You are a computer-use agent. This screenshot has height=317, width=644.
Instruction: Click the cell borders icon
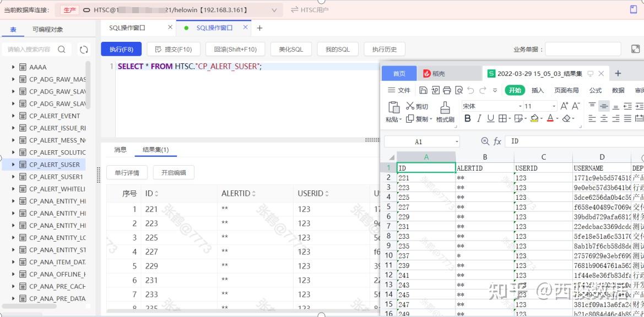tap(502, 118)
